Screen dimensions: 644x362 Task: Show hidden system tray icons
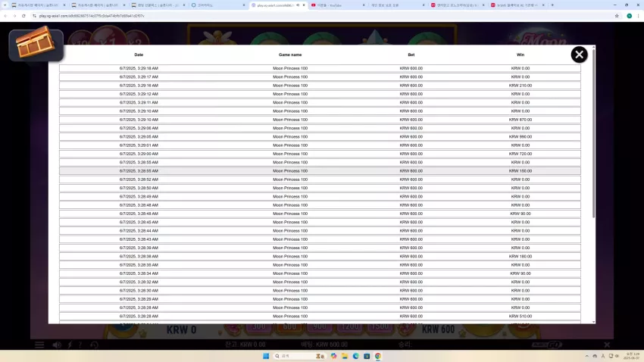(586, 356)
